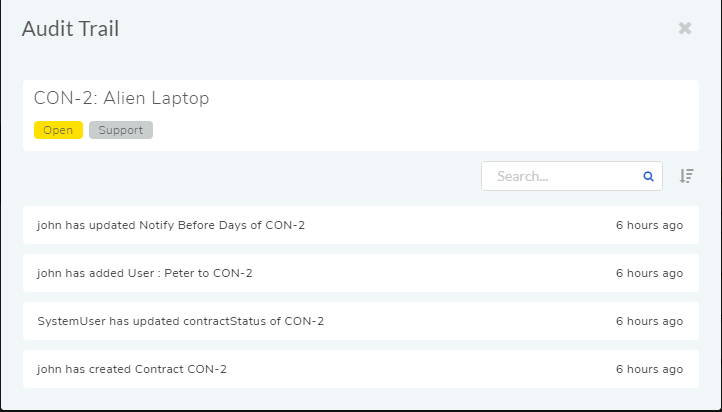The width and height of the screenshot is (722, 412).
Task: Click timestamp of Notify Before Days entry
Action: click(649, 225)
